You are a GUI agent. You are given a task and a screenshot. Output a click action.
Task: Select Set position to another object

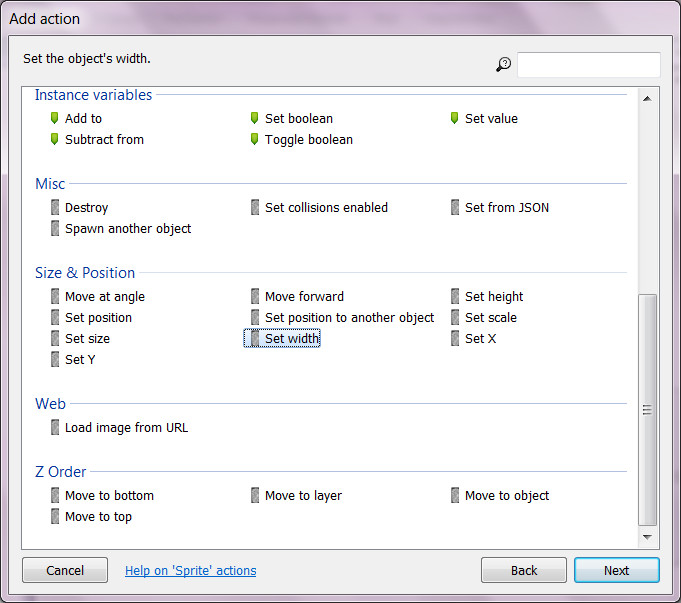click(x=349, y=318)
